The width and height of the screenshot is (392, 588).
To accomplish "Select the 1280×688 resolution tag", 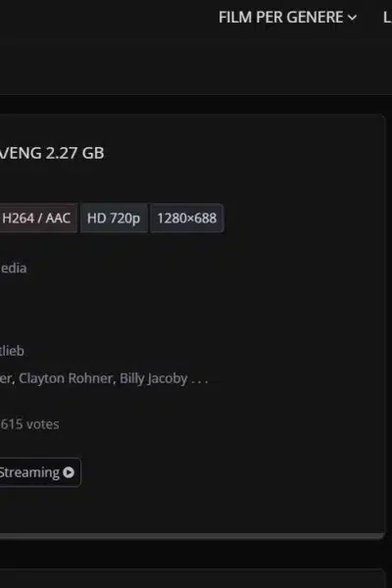I will coord(187,219).
